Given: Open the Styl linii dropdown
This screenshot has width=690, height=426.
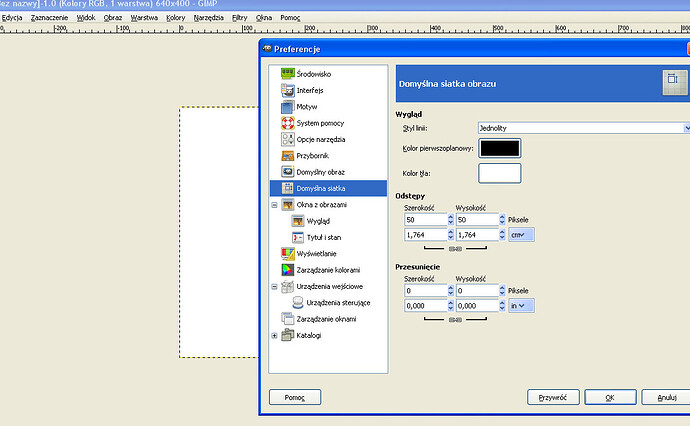Looking at the screenshot, I should [x=584, y=128].
